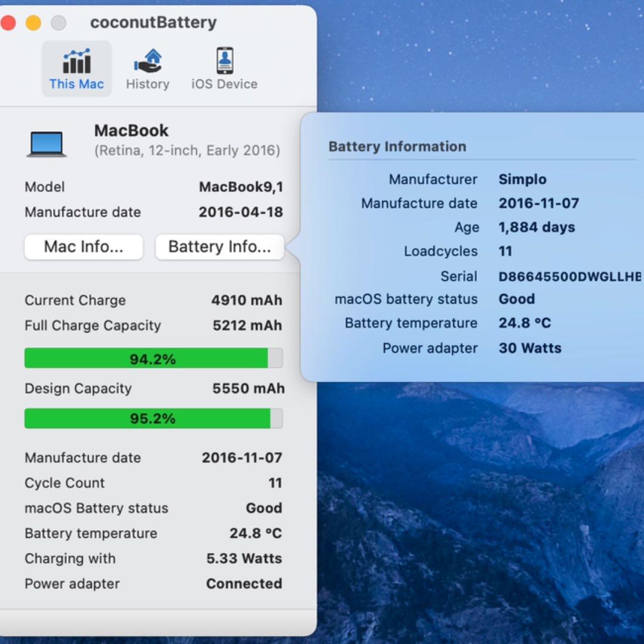This screenshot has height=644, width=644.
Task: Click the Loadcycles label in popover
Action: [x=441, y=252]
